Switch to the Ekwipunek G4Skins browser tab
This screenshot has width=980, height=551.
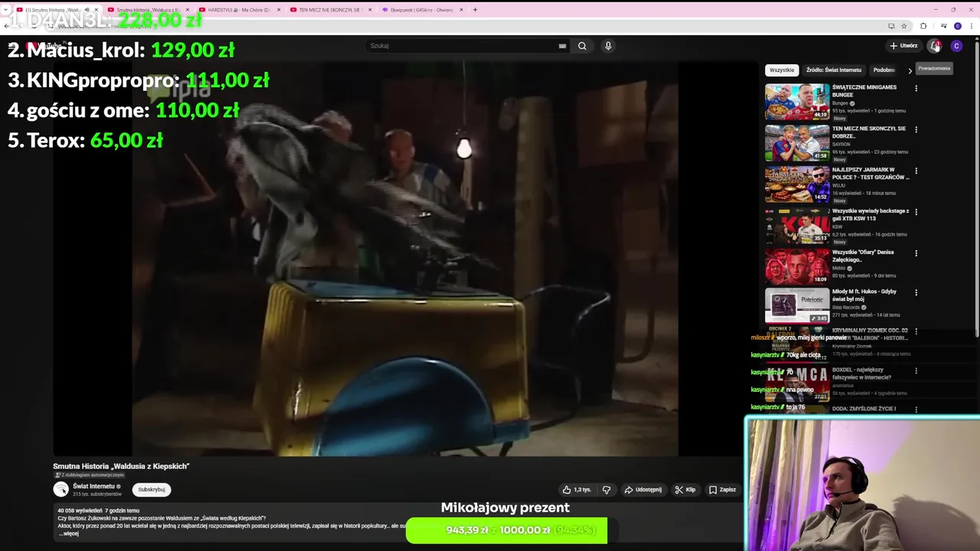coord(421,10)
